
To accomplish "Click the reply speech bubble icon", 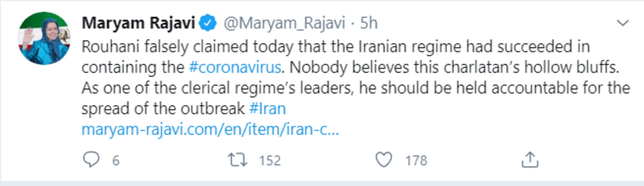I will pos(91,160).
